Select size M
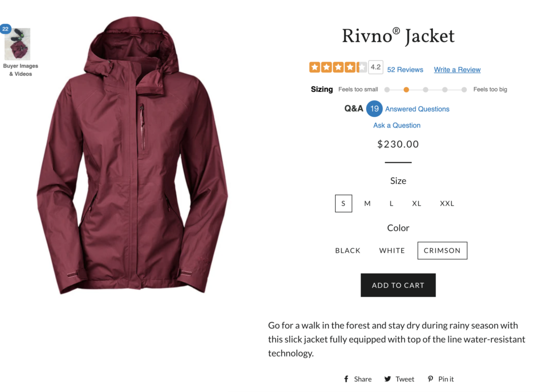The image size is (544, 392). pos(367,203)
